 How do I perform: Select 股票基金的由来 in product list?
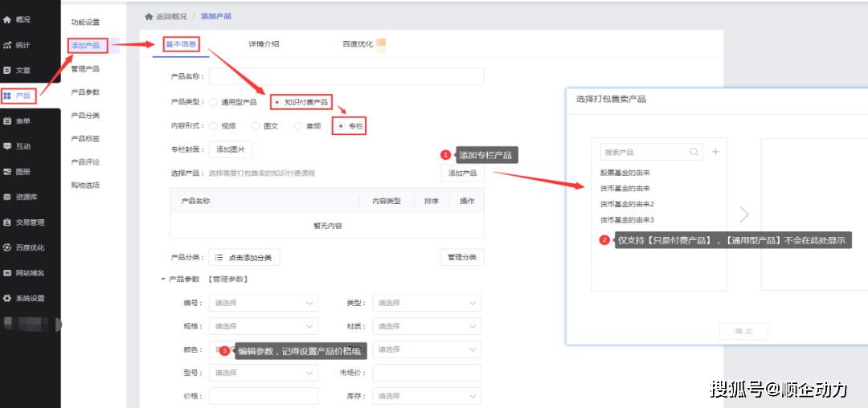(625, 173)
